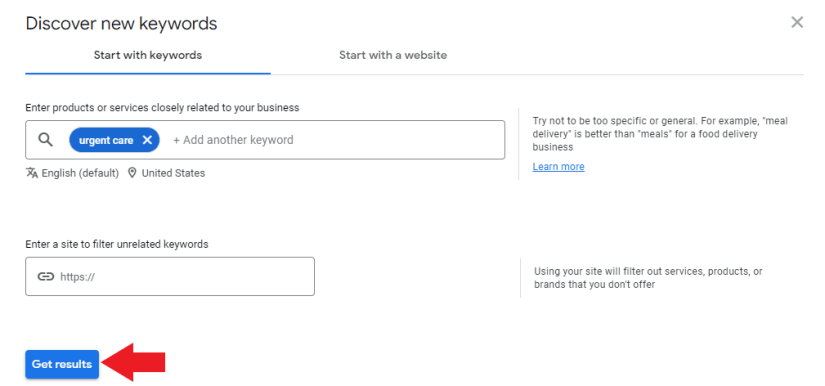Image resolution: width=825 pixels, height=386 pixels.
Task: Click the Enter a site to filter label
Action: pos(117,244)
